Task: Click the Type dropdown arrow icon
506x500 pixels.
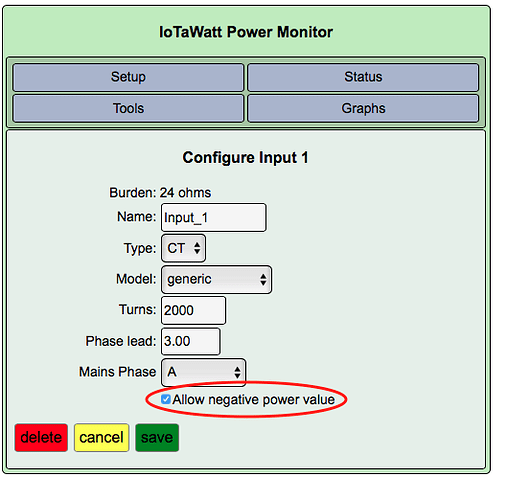Action: (x=197, y=248)
